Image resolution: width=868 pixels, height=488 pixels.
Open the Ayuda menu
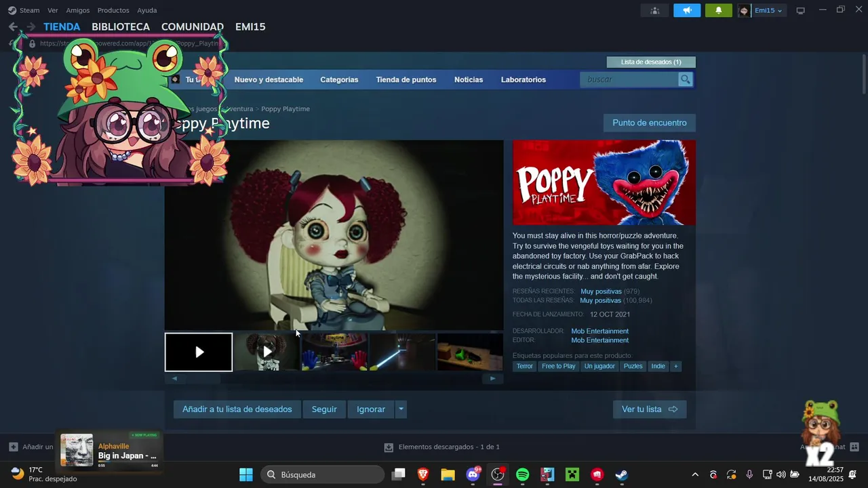147,10
